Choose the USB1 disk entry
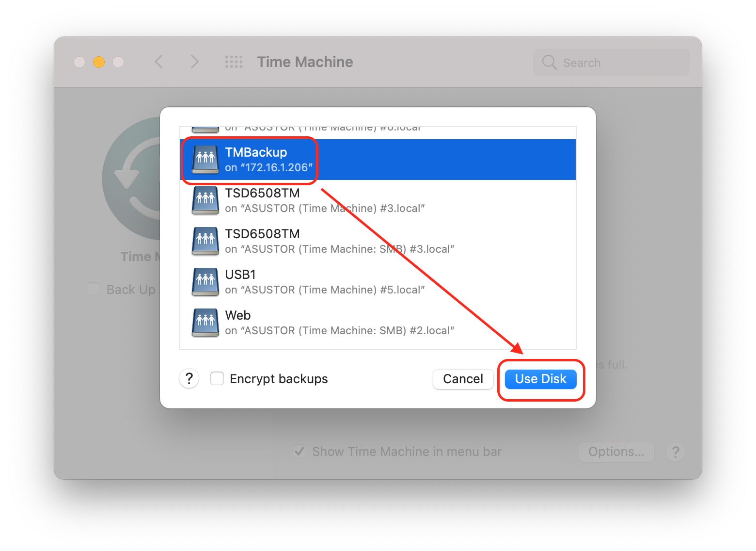 coord(325,282)
